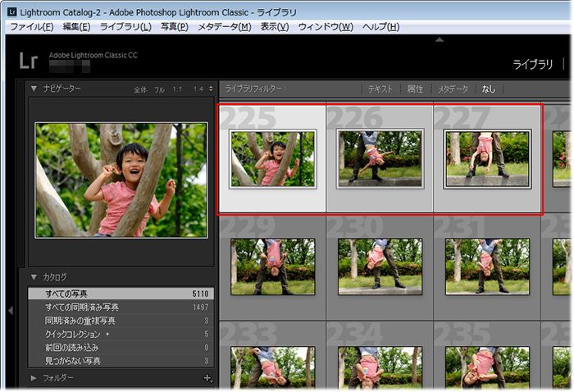Click the navigator preview image
The height and width of the screenshot is (392, 574).
click(x=121, y=180)
